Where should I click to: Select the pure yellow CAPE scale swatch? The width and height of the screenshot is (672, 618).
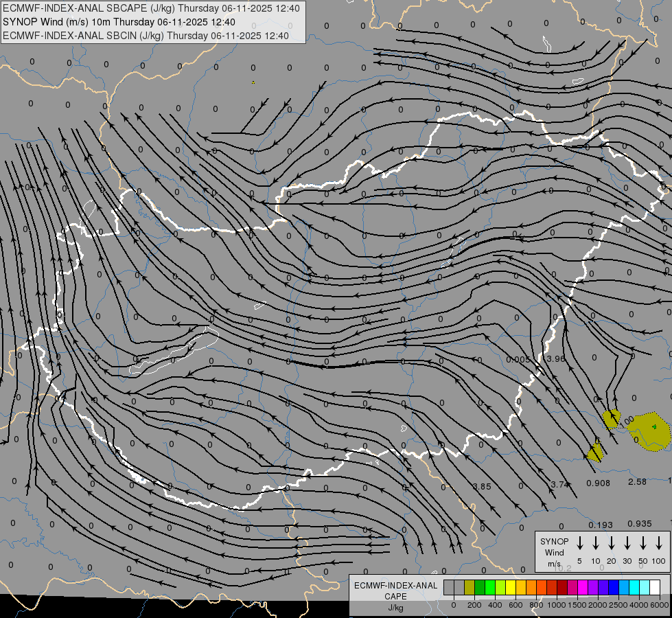click(511, 587)
